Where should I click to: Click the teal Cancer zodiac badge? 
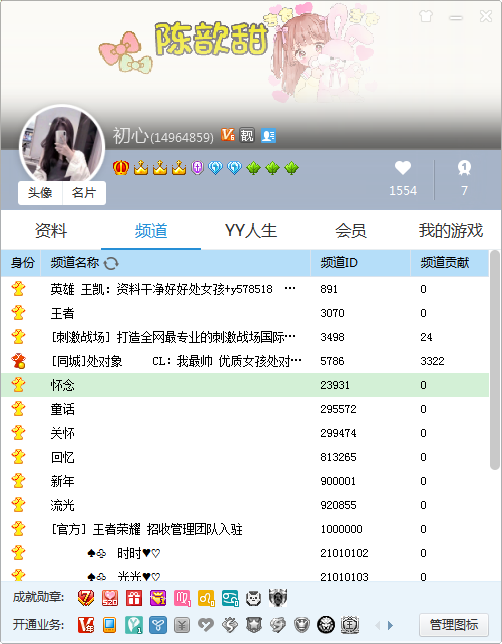(x=230, y=598)
